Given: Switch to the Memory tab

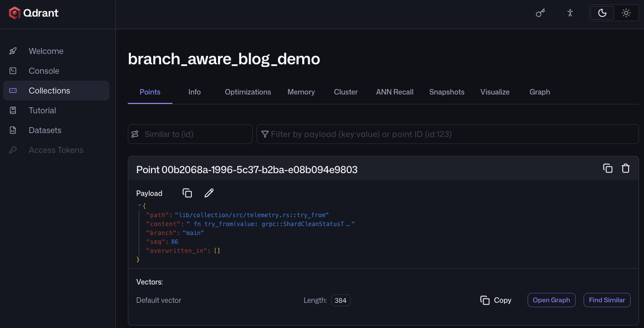Looking at the screenshot, I should 301,92.
